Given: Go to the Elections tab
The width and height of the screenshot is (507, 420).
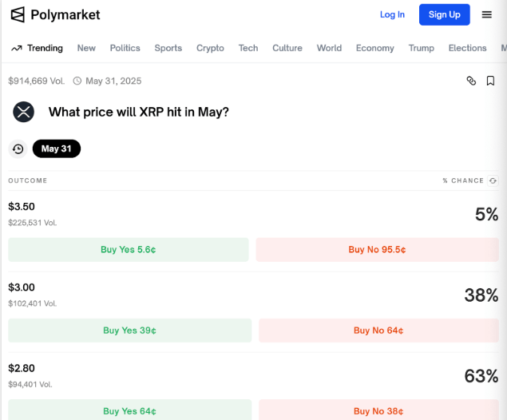Looking at the screenshot, I should tap(467, 48).
